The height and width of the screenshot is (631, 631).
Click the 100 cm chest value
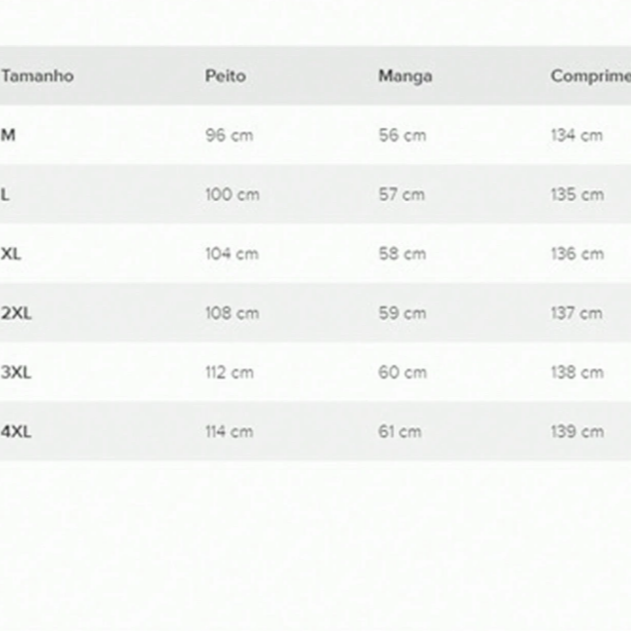point(232,194)
